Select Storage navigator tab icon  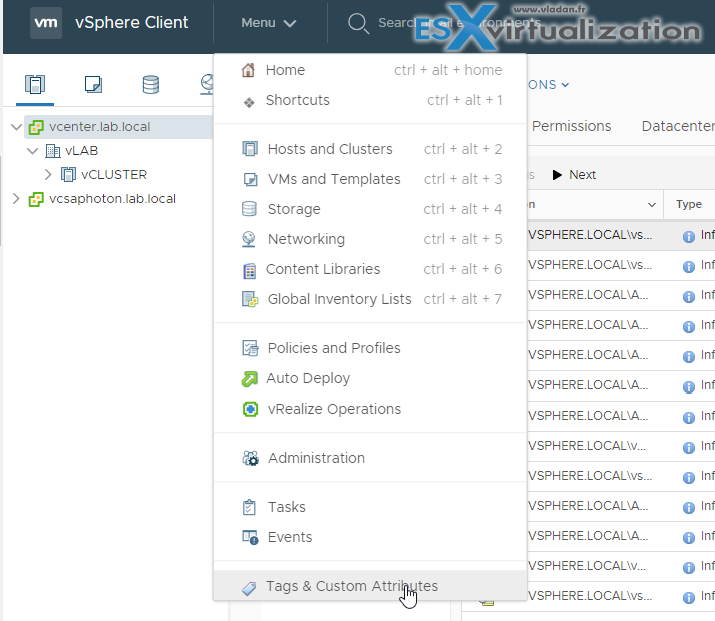[x=150, y=85]
